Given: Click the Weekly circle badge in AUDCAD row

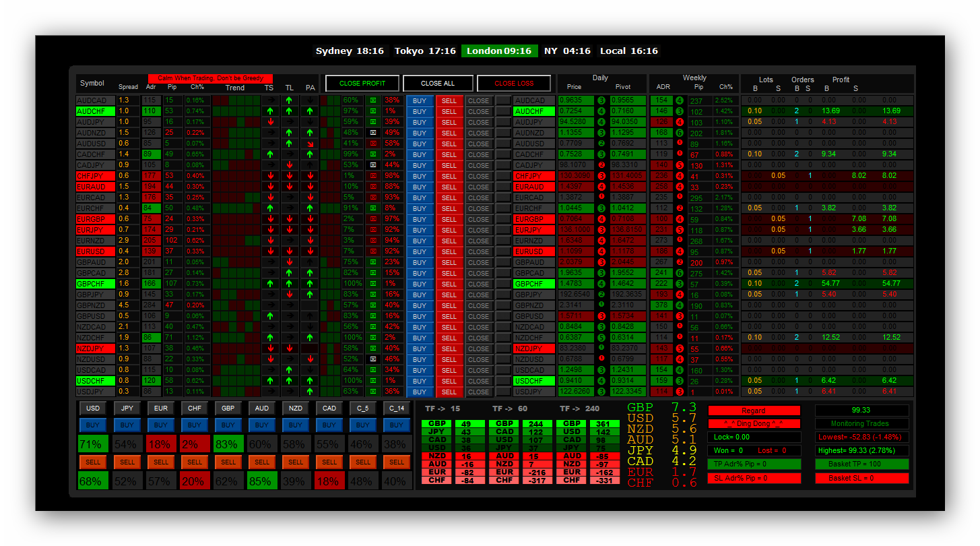Looking at the screenshot, I should 680,100.
